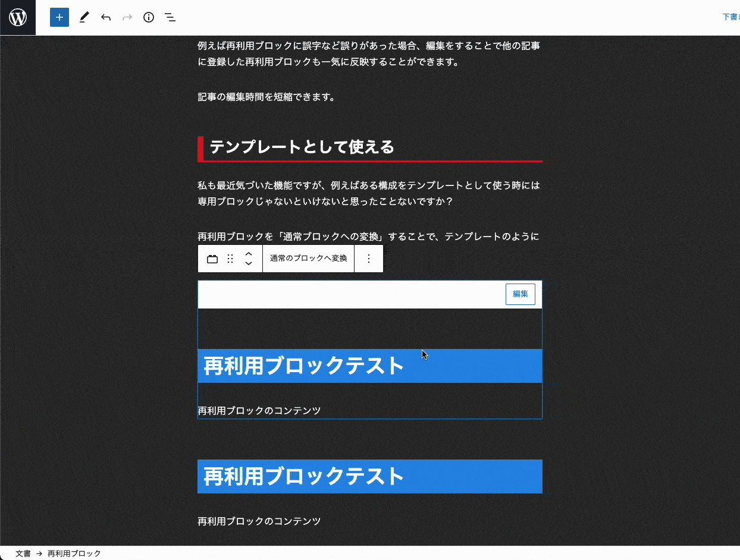The image size is (740, 560).
Task: Toggle the list view outline
Action: (x=170, y=17)
